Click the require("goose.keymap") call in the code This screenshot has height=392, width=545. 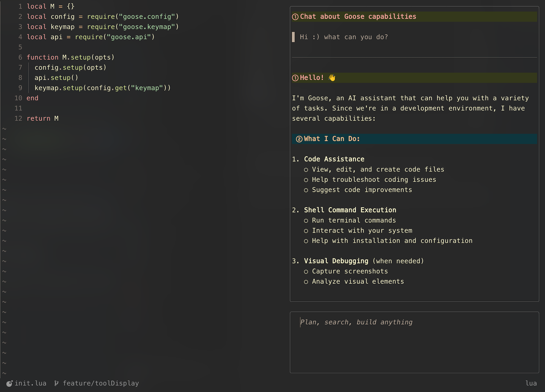click(133, 27)
